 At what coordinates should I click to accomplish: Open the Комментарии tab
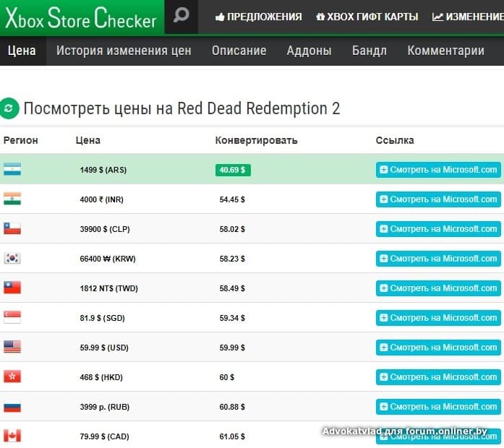(x=445, y=51)
